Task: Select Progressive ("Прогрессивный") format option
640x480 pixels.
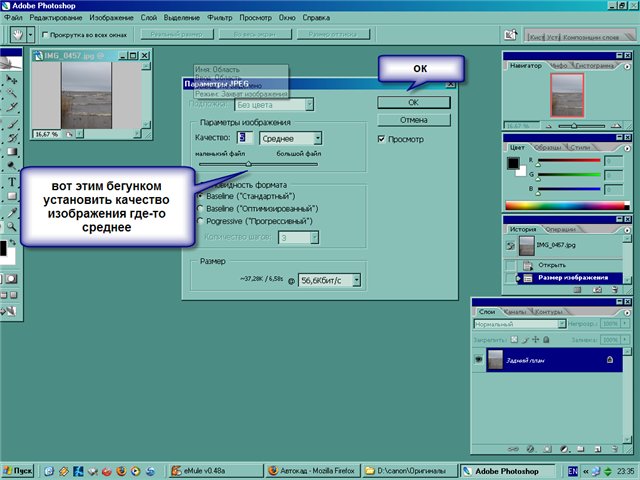Action: click(200, 221)
